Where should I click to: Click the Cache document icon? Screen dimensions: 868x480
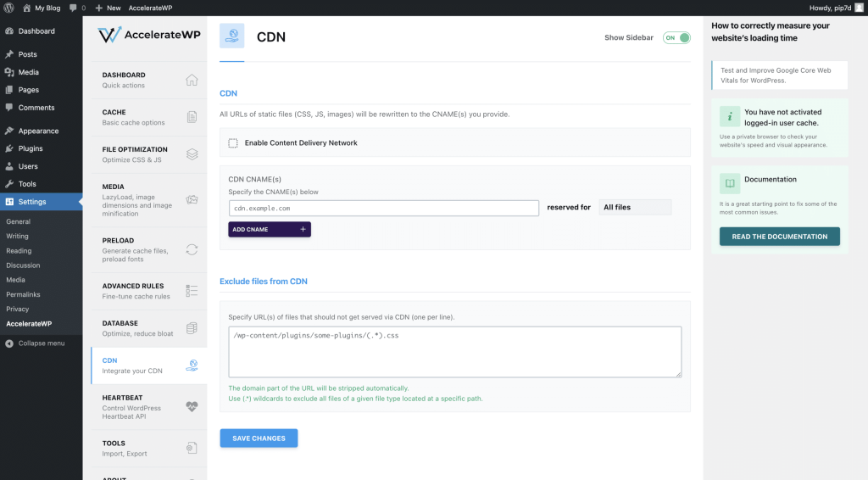[192, 117]
